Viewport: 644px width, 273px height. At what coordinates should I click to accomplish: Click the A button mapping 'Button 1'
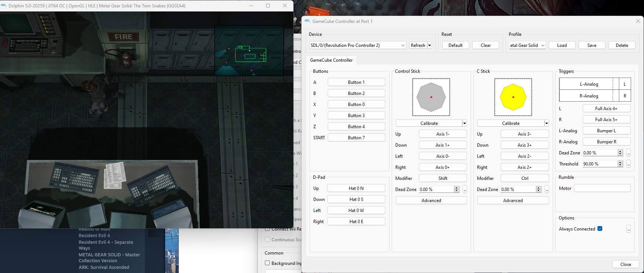click(x=357, y=82)
